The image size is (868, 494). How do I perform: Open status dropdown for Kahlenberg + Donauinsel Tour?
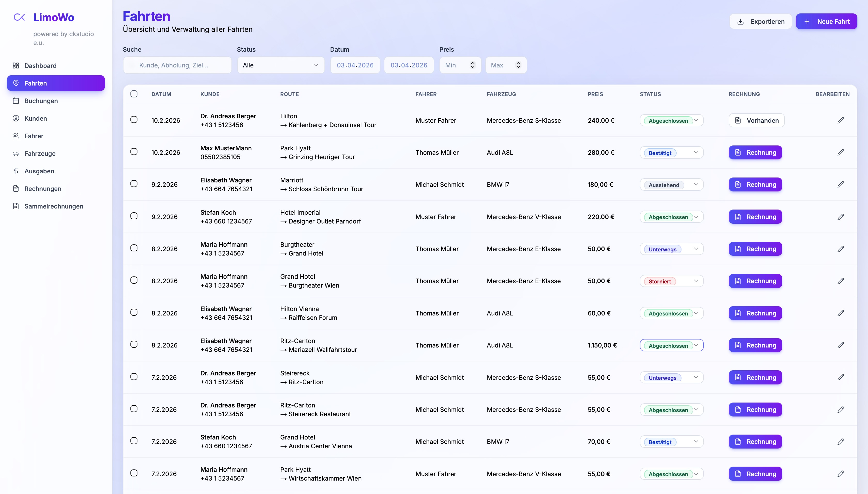point(672,120)
